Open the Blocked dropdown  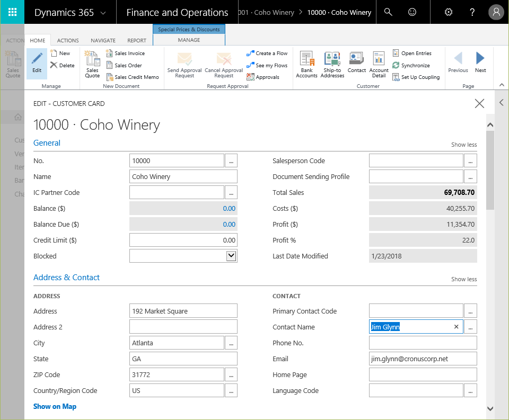(x=231, y=256)
